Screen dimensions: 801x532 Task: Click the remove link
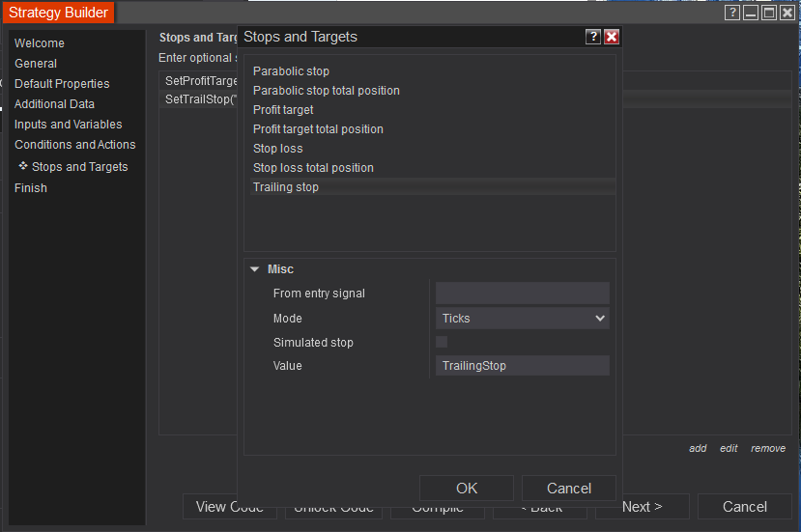tap(768, 448)
